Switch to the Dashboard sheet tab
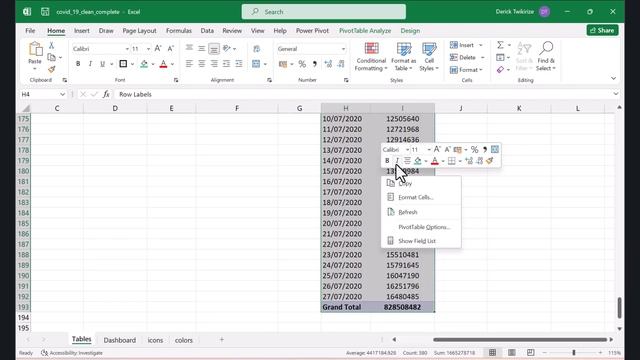This screenshot has width=640, height=360. 120,340
